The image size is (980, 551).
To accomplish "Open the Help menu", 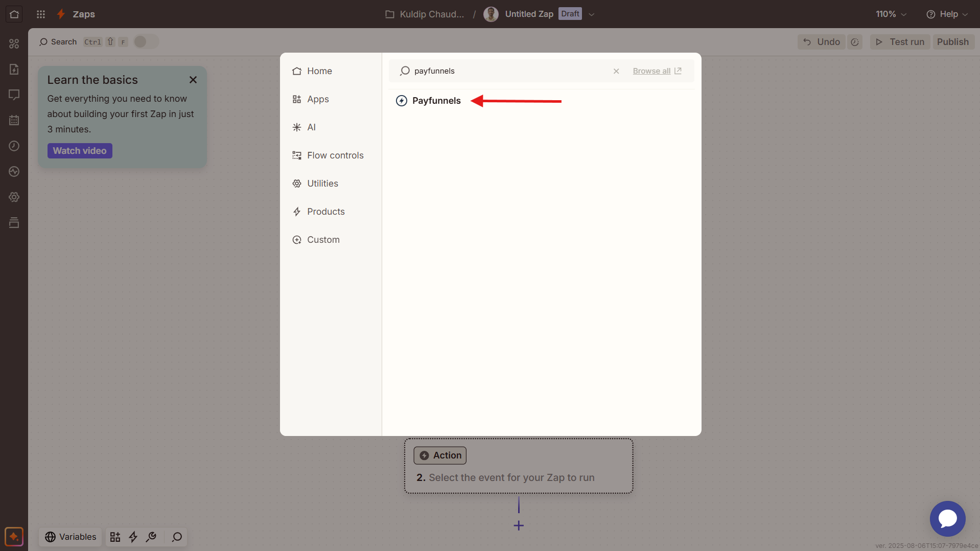I will click(x=947, y=14).
